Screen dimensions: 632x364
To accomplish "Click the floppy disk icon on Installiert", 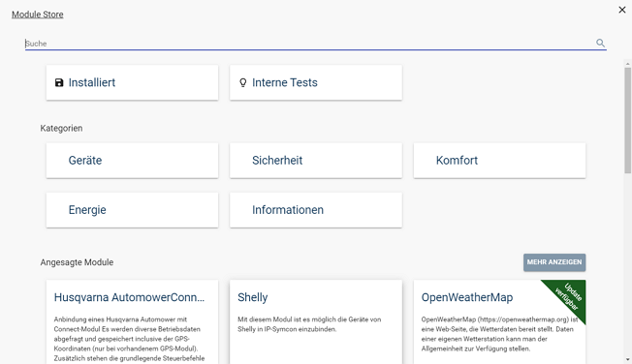I will [59, 82].
